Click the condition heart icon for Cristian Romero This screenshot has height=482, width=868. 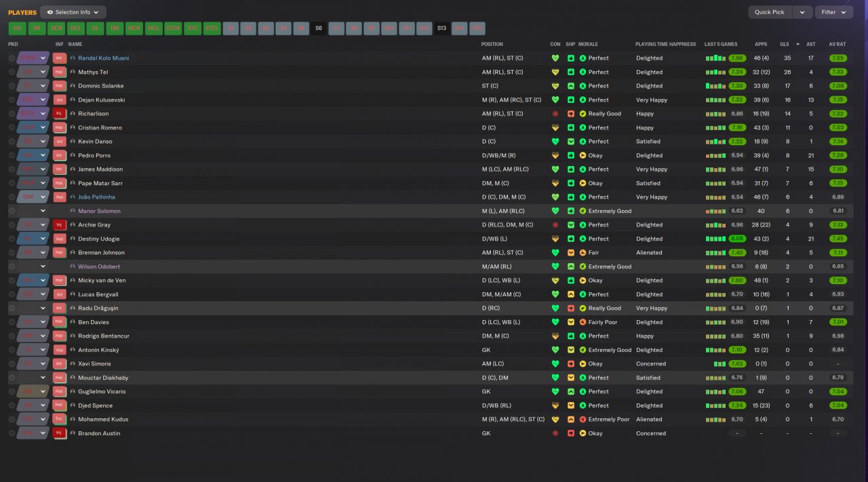(555, 127)
